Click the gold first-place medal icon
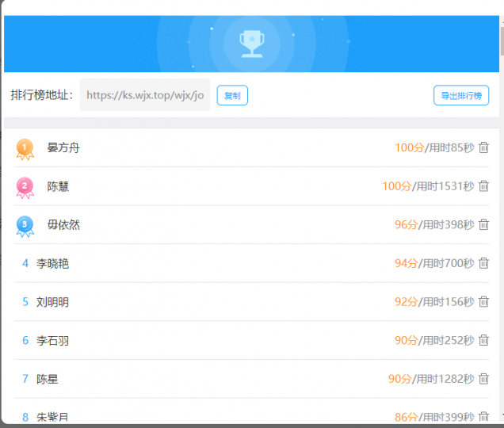This screenshot has width=504, height=428. pos(25,148)
